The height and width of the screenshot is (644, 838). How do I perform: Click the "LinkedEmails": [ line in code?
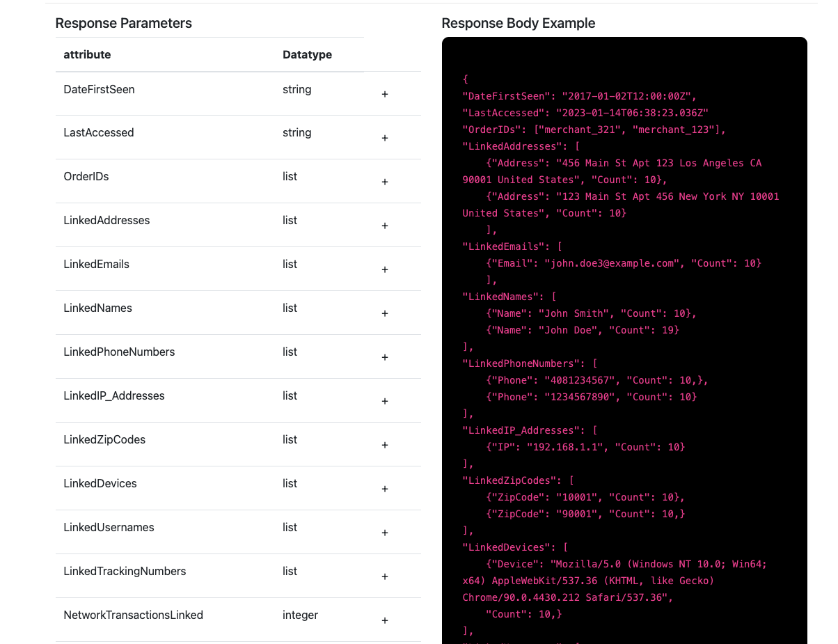(513, 246)
